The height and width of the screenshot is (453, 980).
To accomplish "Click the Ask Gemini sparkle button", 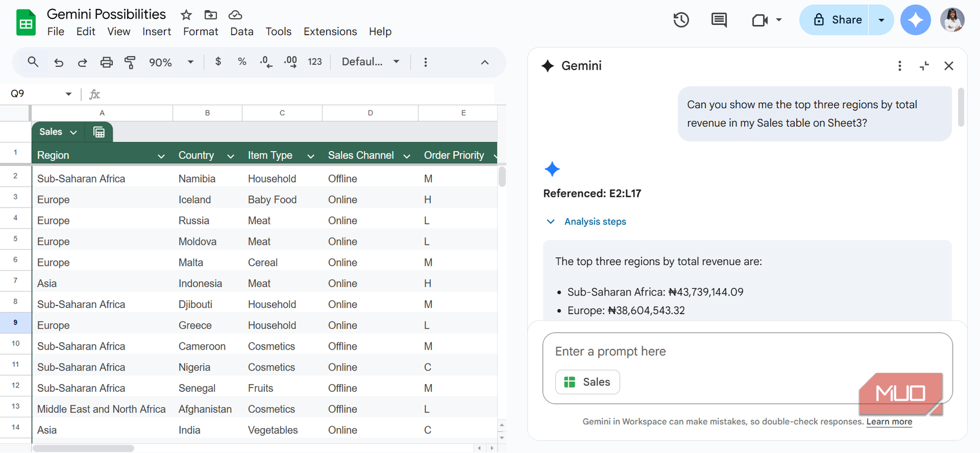I will click(915, 20).
